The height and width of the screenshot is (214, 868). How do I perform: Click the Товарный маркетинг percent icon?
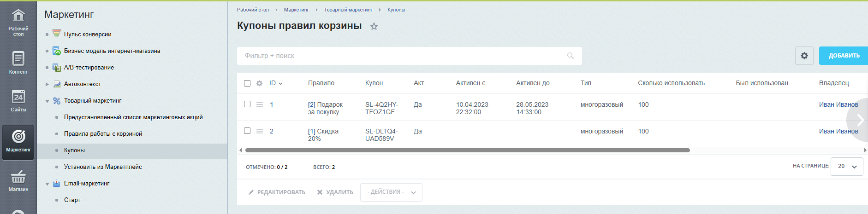pyautogui.click(x=56, y=100)
